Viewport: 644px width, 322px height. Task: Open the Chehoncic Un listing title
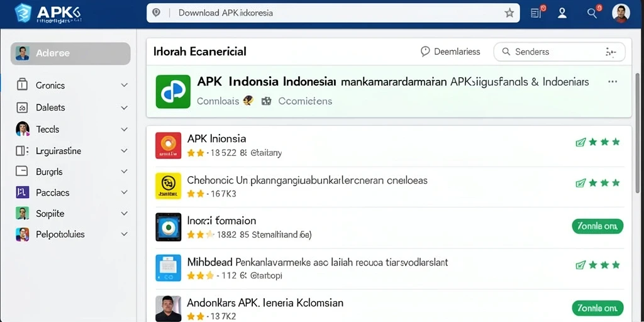coord(307,180)
